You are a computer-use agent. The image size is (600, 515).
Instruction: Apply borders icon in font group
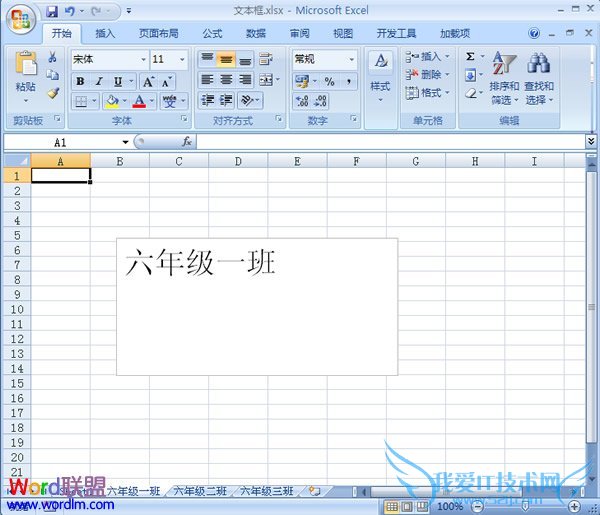[x=81, y=101]
